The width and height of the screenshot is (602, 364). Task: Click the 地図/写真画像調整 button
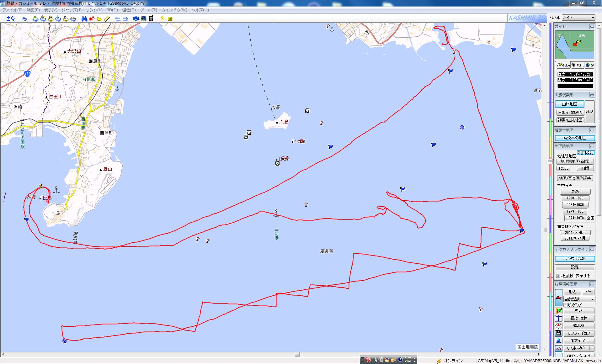(x=575, y=178)
